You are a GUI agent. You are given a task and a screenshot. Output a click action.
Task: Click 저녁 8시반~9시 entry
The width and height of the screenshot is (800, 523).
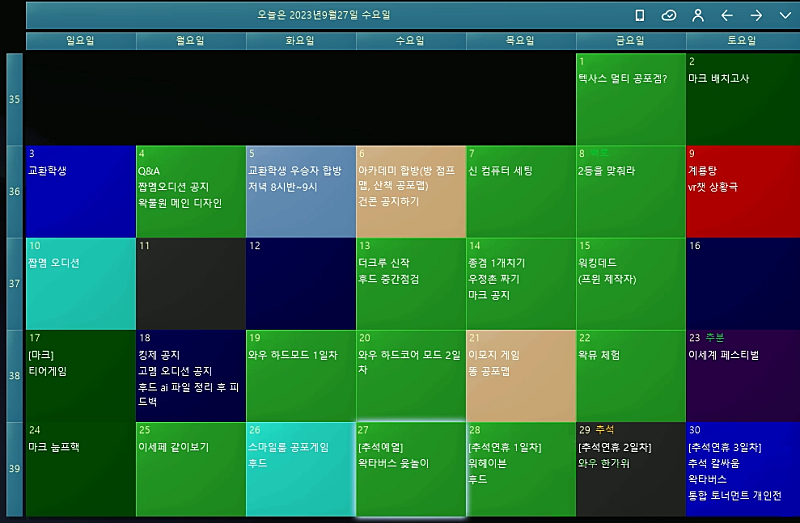click(x=283, y=187)
